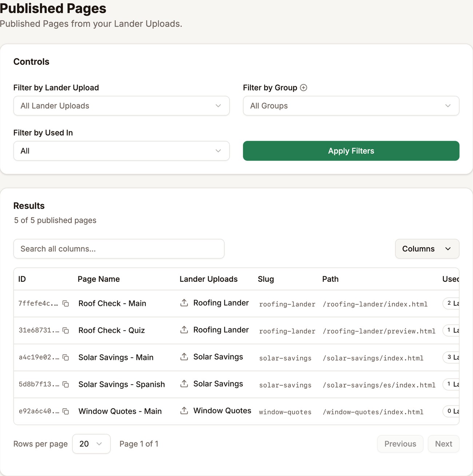473x476 pixels.
Task: Expand the Columns dropdown
Action: [427, 249]
